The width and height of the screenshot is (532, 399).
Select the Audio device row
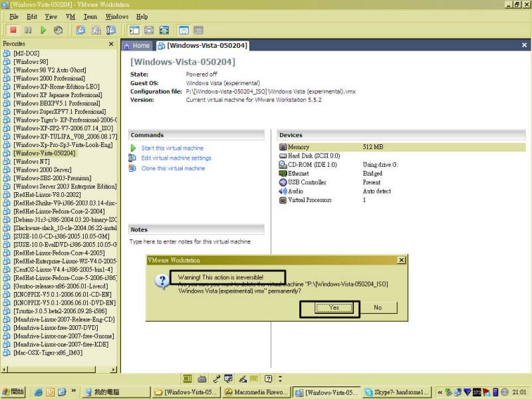[x=402, y=191]
